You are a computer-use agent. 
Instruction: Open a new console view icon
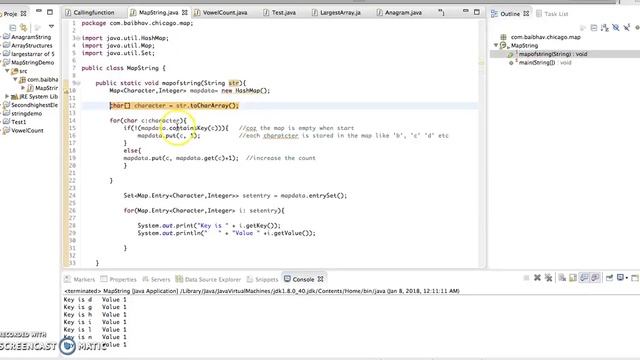click(635, 278)
